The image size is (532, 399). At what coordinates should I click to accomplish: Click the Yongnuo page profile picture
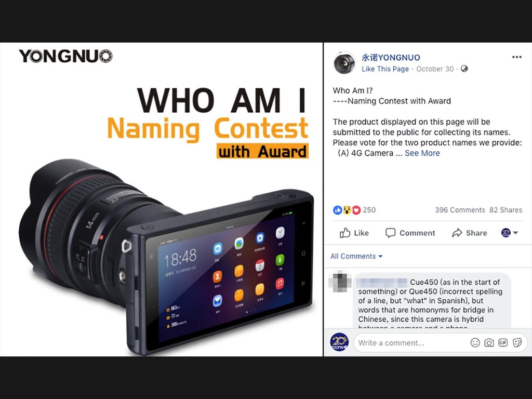344,63
